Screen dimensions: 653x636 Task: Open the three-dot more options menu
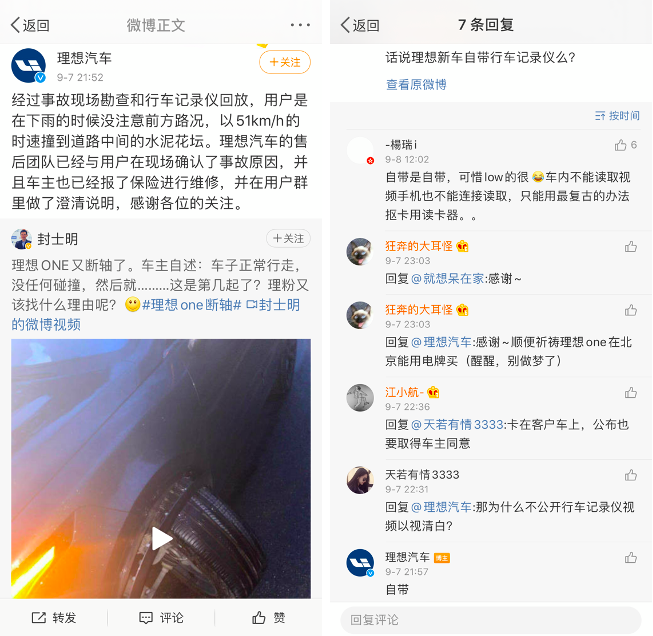[x=300, y=25]
